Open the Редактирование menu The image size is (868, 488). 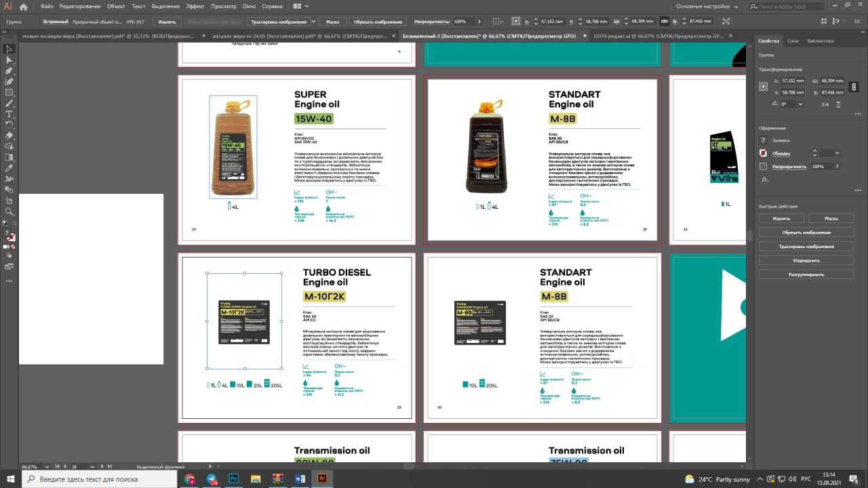click(80, 6)
